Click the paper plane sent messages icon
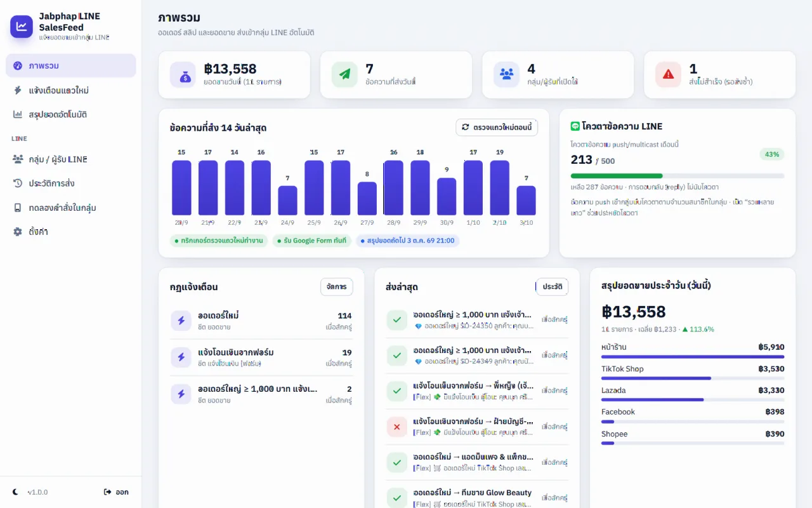 344,74
